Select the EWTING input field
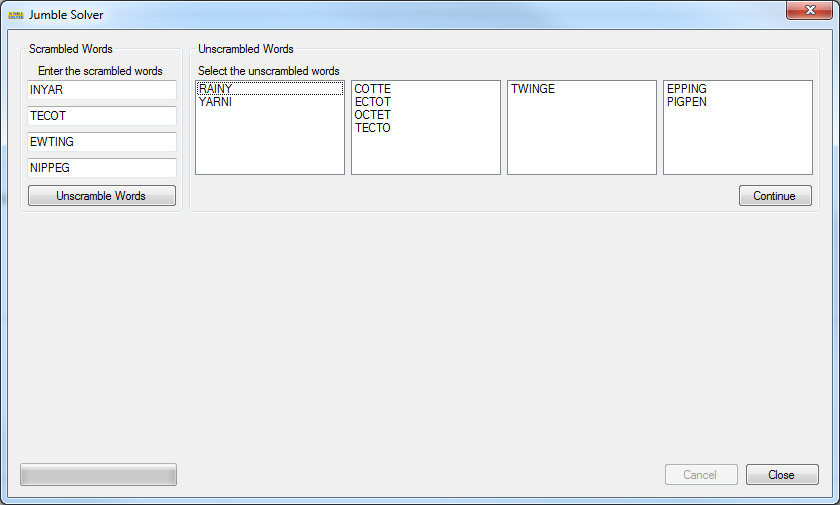Screen dimensions: 840x505 (x=102, y=142)
